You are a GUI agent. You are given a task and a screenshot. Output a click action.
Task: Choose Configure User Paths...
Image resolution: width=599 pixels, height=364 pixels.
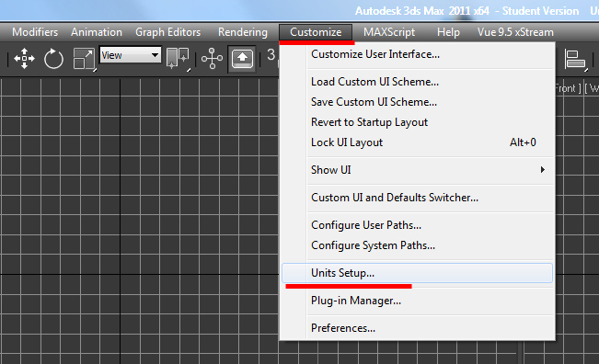[417, 225]
